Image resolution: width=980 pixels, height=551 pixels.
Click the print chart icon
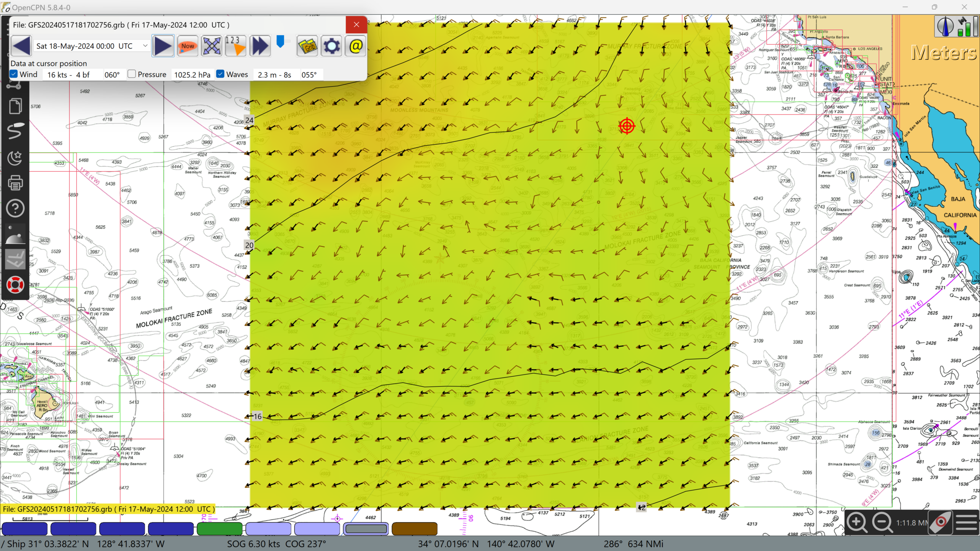[15, 183]
